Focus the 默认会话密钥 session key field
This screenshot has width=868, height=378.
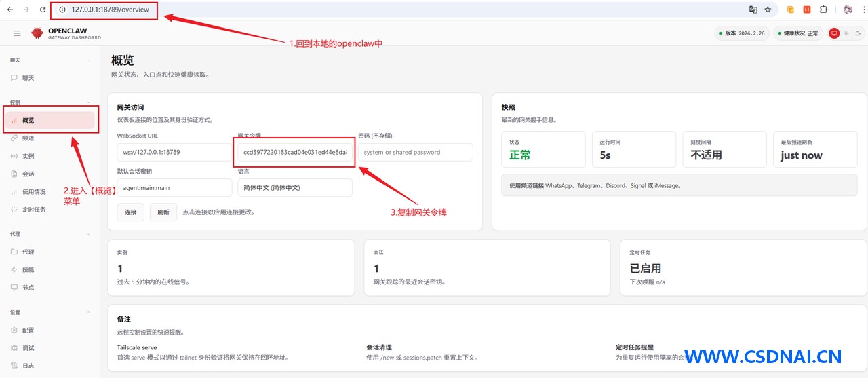point(174,187)
